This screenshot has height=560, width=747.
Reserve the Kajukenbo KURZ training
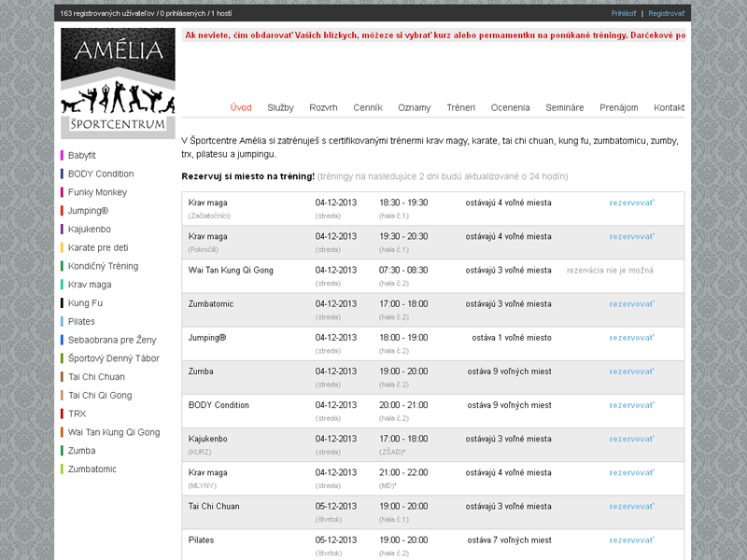(632, 439)
